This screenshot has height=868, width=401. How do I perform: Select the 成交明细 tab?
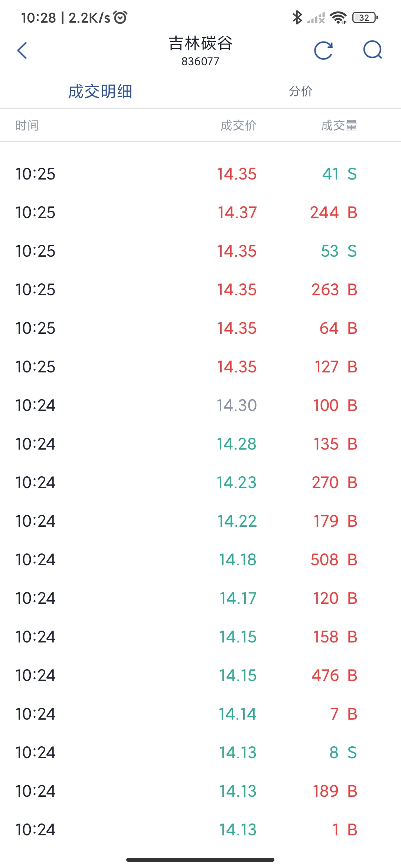point(100,91)
